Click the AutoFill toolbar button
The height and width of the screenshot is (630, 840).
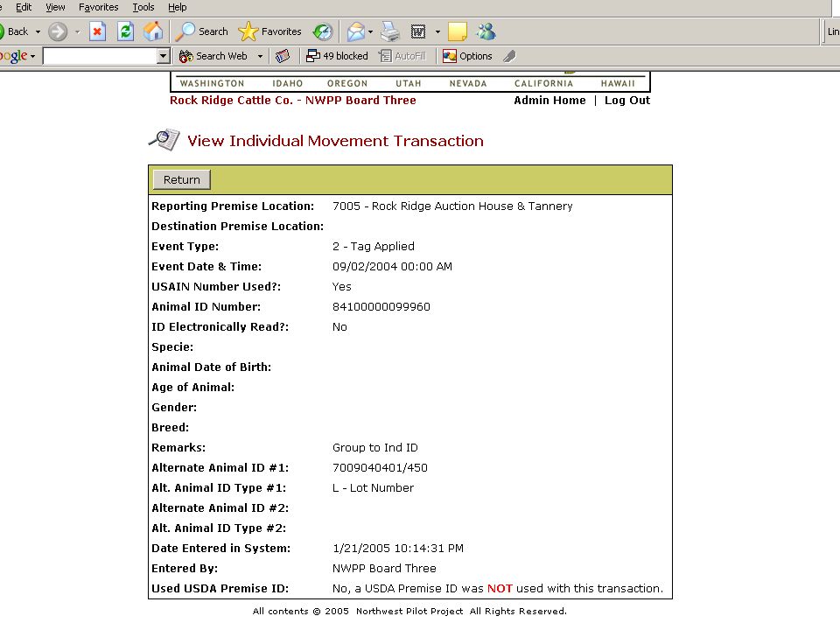(x=402, y=56)
